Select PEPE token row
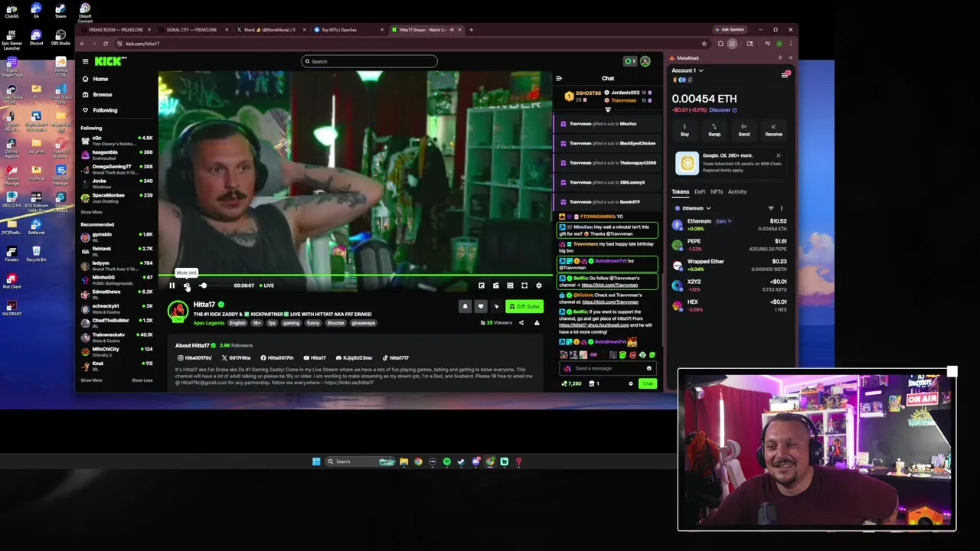The height and width of the screenshot is (551, 980). 730,245
